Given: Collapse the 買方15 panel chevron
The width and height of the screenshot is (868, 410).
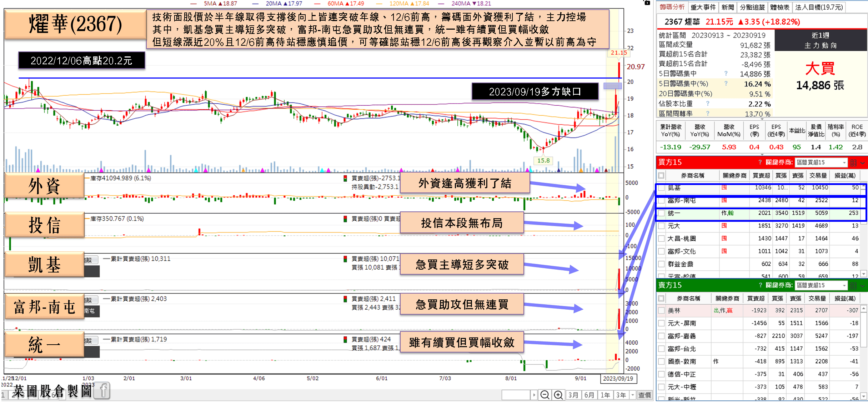Looking at the screenshot, I should coord(863,163).
